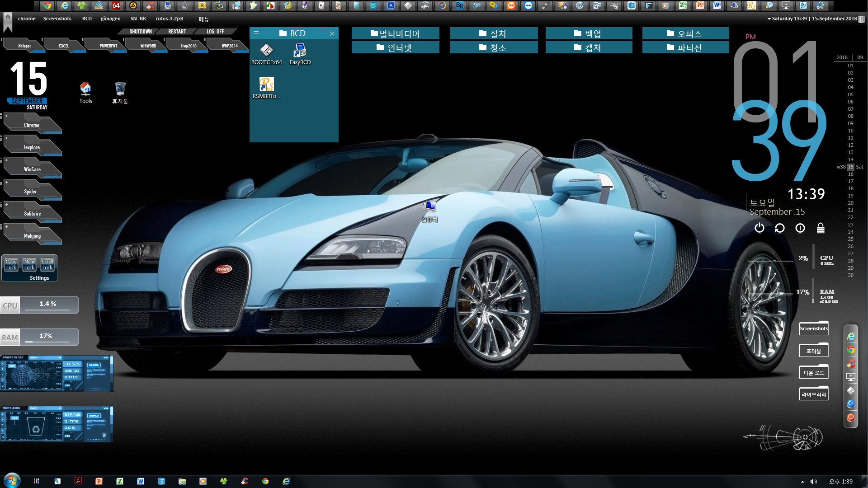
Task: Show hidden icons arrow in system tray
Action: 802,482
